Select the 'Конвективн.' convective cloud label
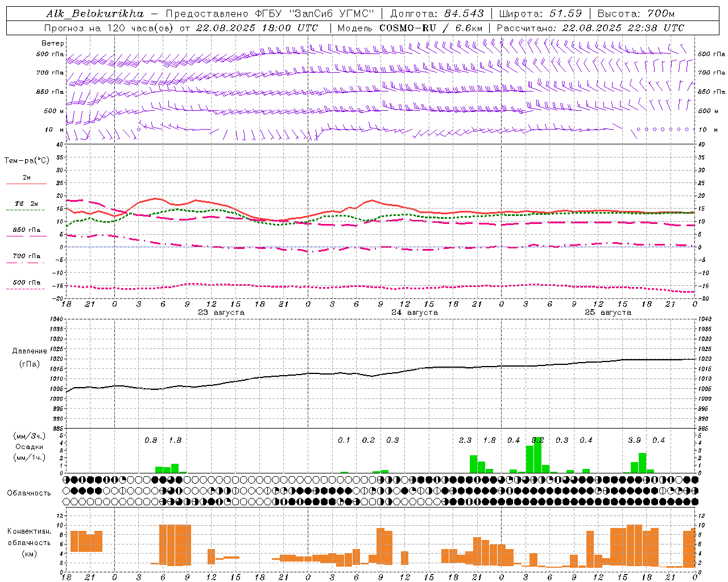 [x=29, y=531]
